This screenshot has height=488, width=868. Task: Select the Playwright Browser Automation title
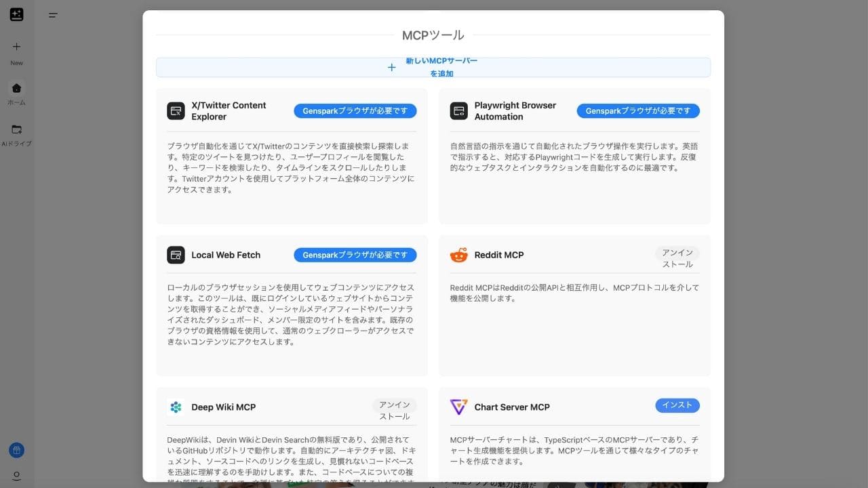pyautogui.click(x=515, y=111)
